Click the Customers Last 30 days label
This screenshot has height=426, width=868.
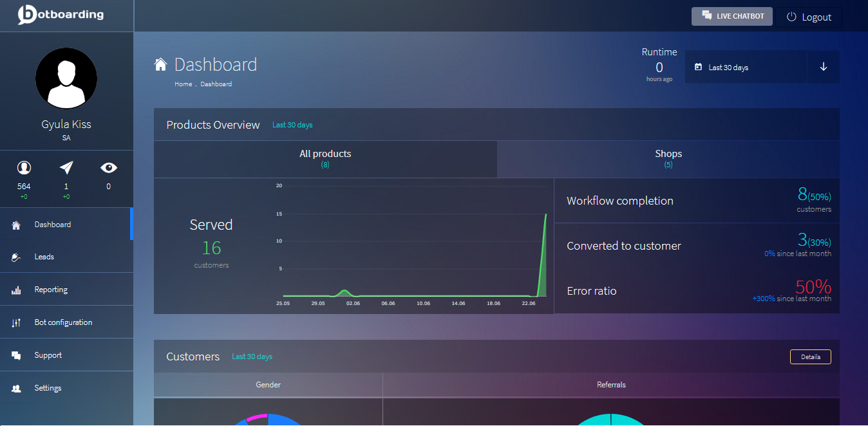tap(252, 357)
